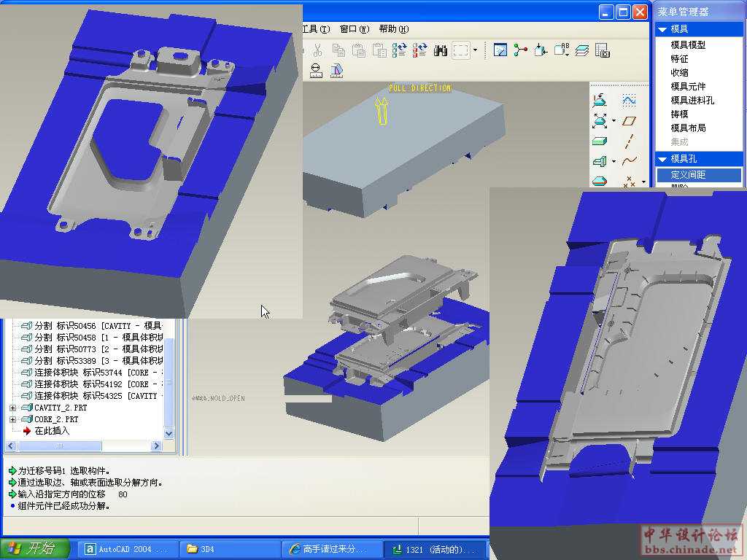The image size is (747, 560).
Task: Select 模具元件 in the menu manager
Action: [x=688, y=86]
